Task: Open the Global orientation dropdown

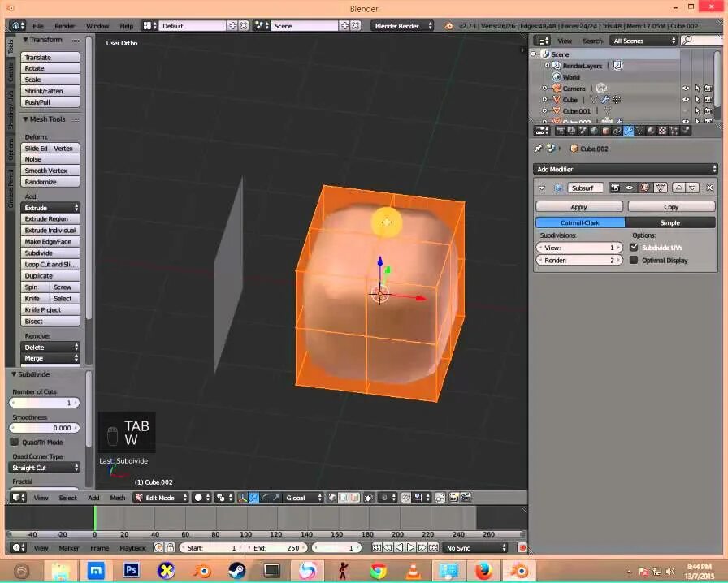Action: click(x=303, y=498)
